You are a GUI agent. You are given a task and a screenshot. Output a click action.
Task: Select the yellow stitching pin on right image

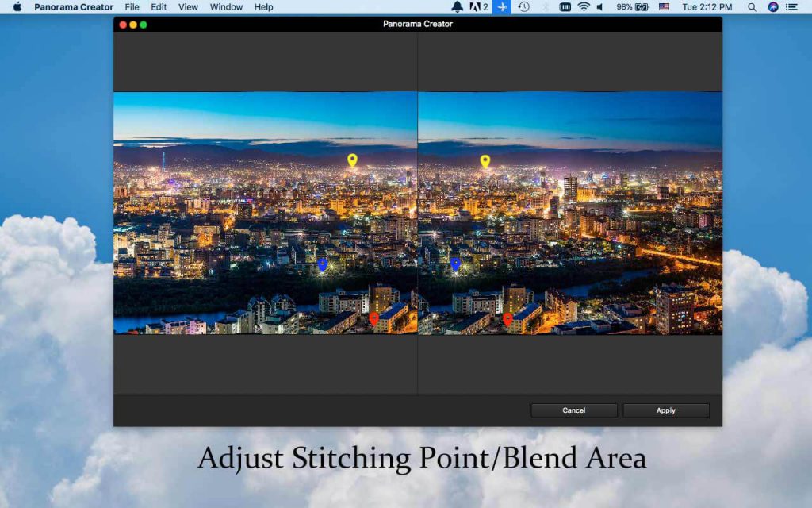[x=486, y=159]
